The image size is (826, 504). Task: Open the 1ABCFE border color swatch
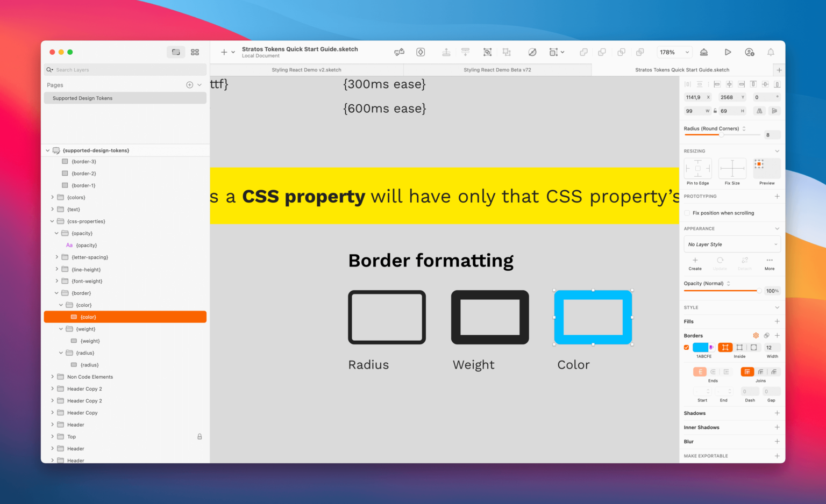[x=701, y=347]
